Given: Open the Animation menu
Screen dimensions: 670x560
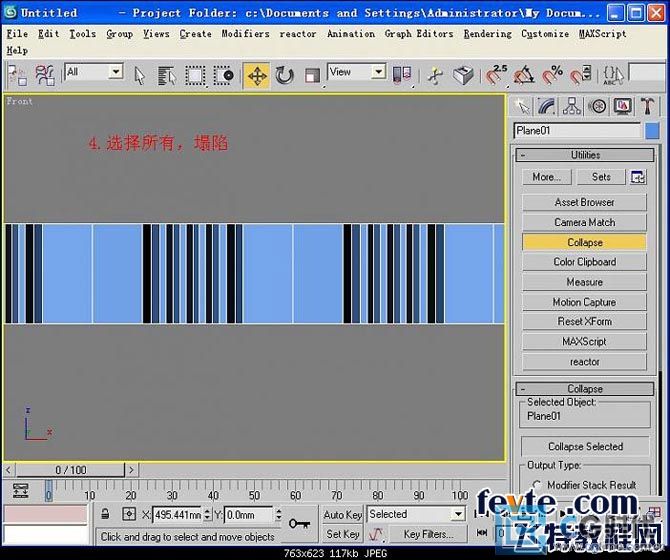Looking at the screenshot, I should pos(351,34).
